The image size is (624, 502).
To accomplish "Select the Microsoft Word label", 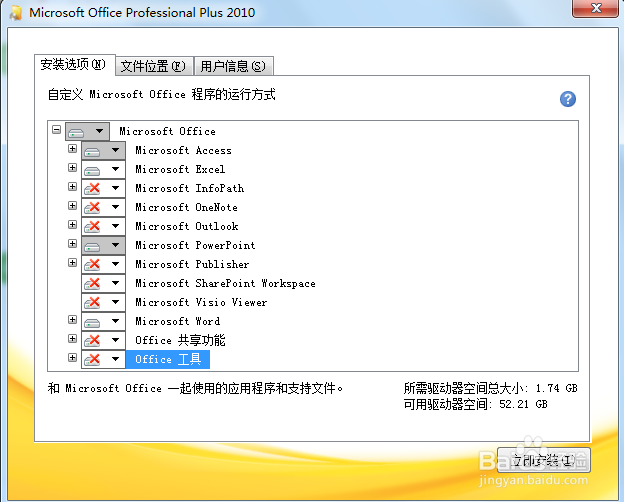I will pos(177,322).
